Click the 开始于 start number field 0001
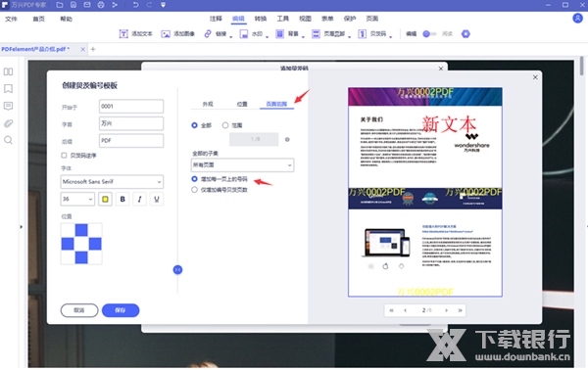This screenshot has width=588, height=370. (x=131, y=107)
